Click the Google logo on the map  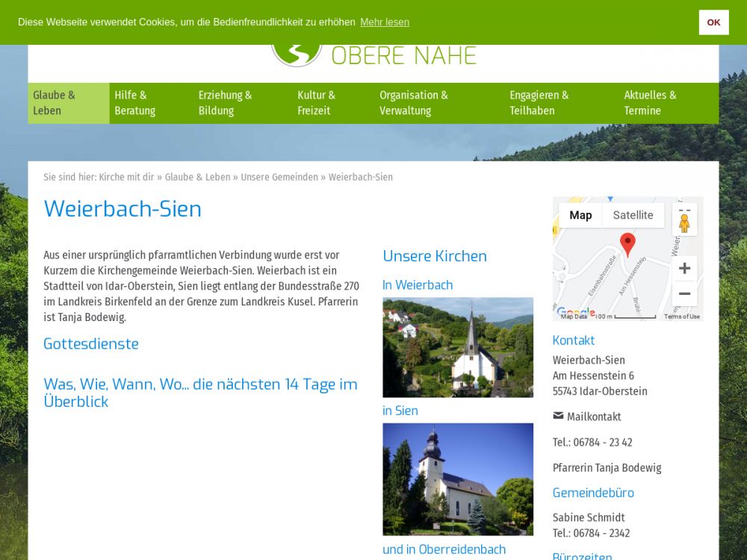[x=575, y=313]
